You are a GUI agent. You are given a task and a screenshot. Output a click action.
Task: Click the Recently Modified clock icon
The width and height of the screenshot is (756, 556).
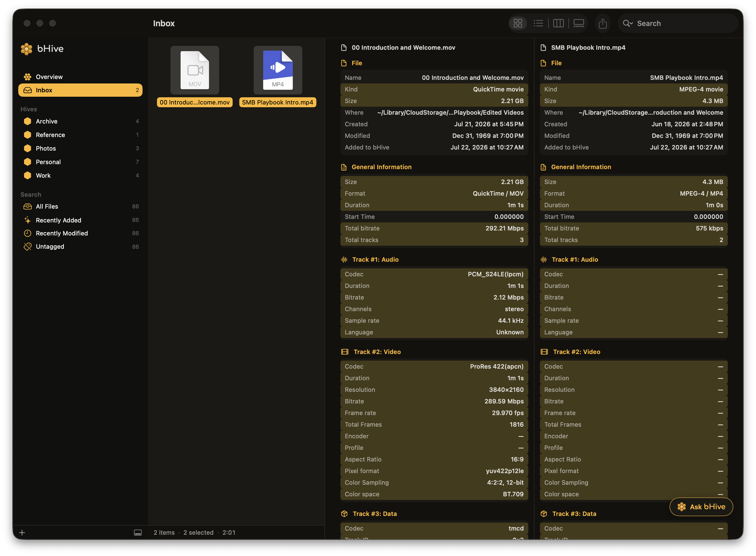28,233
